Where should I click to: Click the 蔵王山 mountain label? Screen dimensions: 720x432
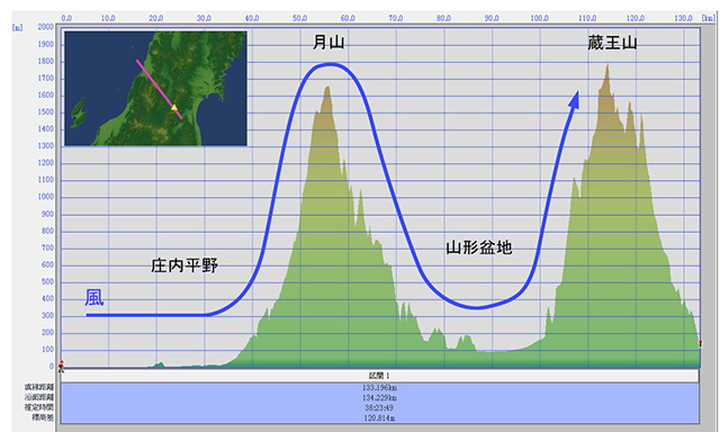[612, 43]
